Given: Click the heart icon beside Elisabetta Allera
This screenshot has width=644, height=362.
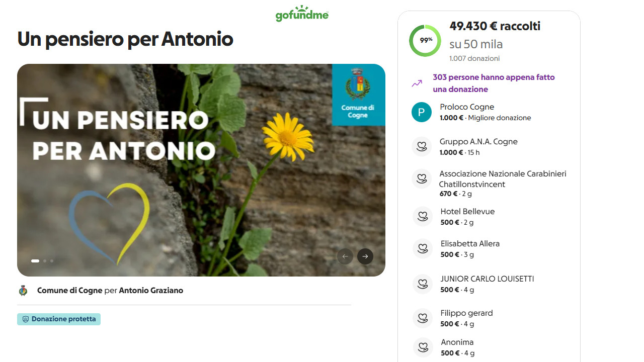Looking at the screenshot, I should tap(422, 248).
